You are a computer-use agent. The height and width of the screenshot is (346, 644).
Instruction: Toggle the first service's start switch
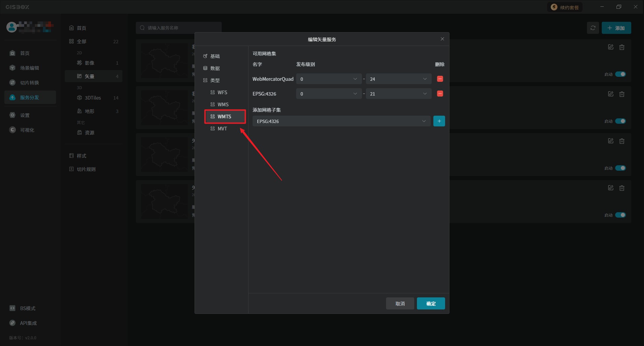620,74
